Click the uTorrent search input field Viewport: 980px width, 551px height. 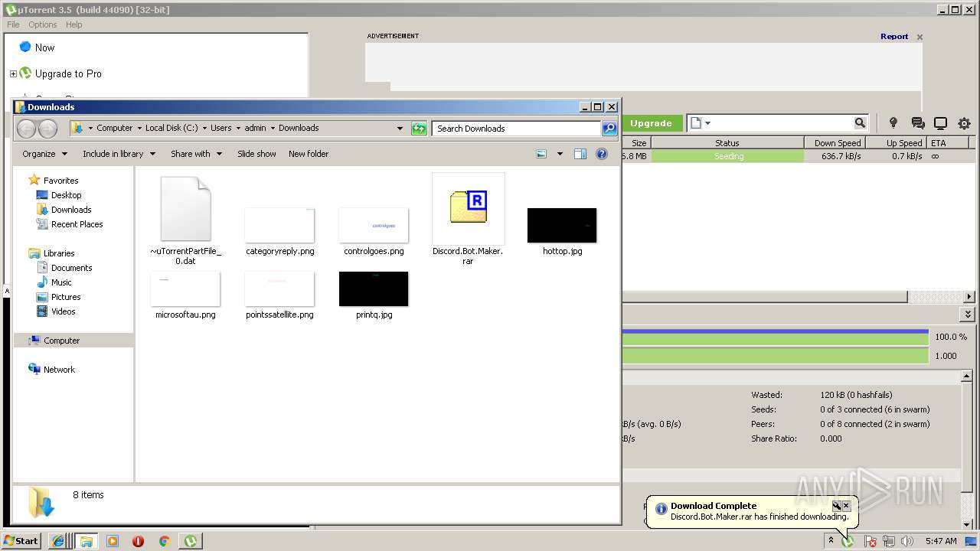click(x=784, y=123)
